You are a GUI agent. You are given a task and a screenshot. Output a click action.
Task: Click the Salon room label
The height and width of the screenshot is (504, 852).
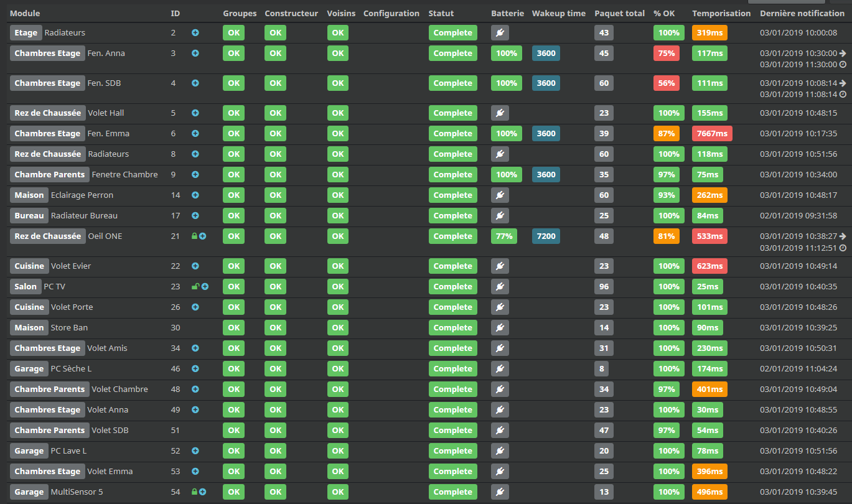[x=26, y=287]
